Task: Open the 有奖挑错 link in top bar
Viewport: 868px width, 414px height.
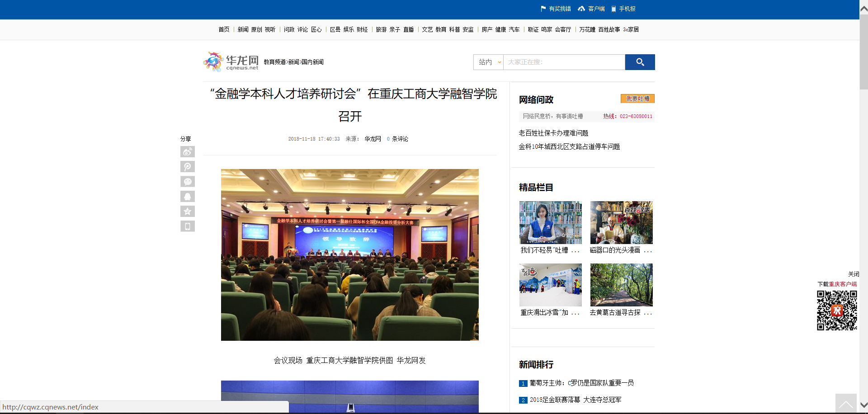Action: 556,9
